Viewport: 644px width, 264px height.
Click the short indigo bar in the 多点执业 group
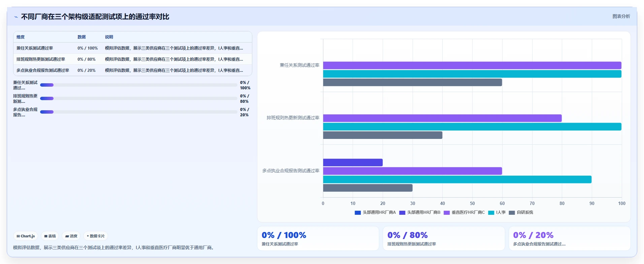click(353, 163)
